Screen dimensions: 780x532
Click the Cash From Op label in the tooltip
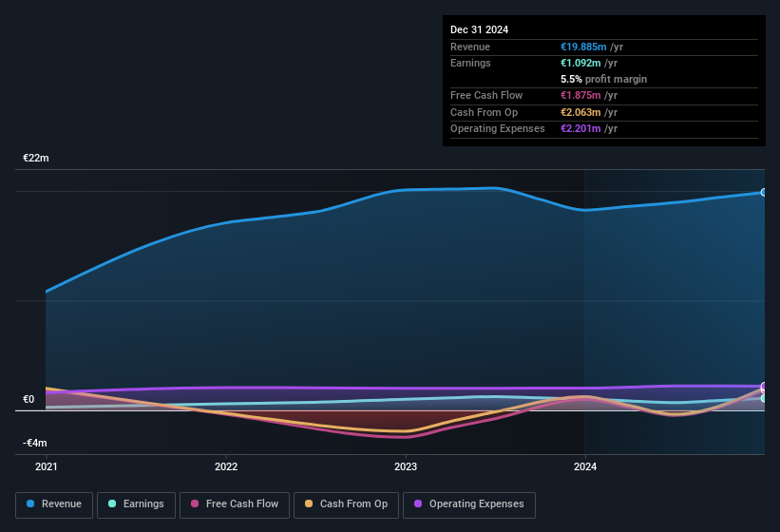click(x=484, y=112)
